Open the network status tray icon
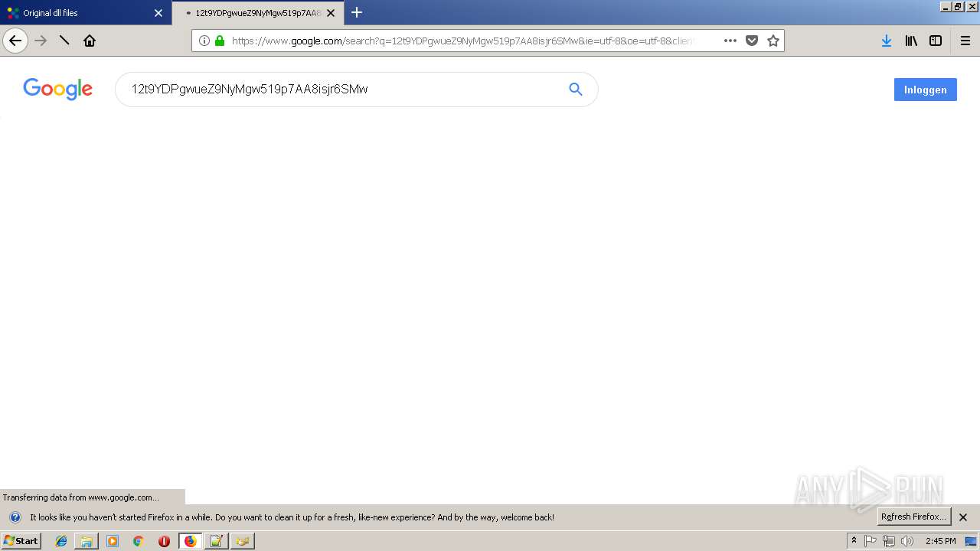The width and height of the screenshot is (980, 551). (x=889, y=541)
